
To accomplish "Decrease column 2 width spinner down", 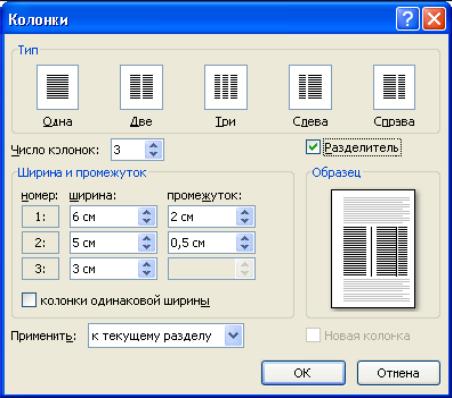I will [x=147, y=247].
